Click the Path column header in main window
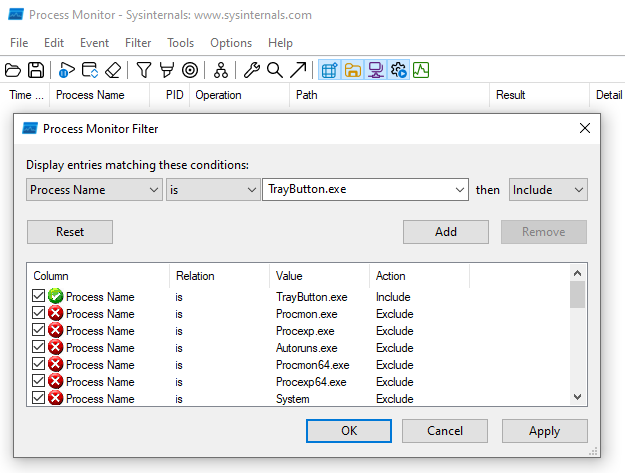 pyautogui.click(x=389, y=95)
